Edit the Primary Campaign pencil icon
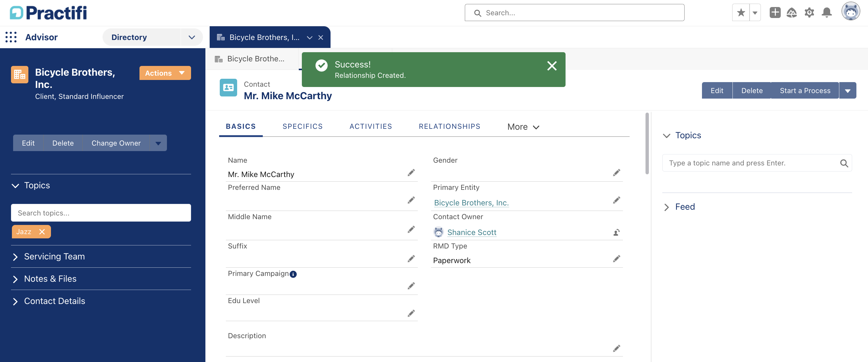 (411, 286)
